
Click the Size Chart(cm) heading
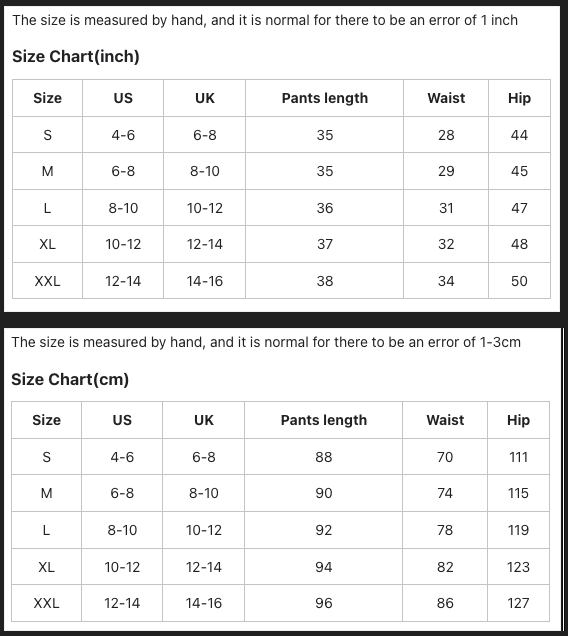(70, 380)
